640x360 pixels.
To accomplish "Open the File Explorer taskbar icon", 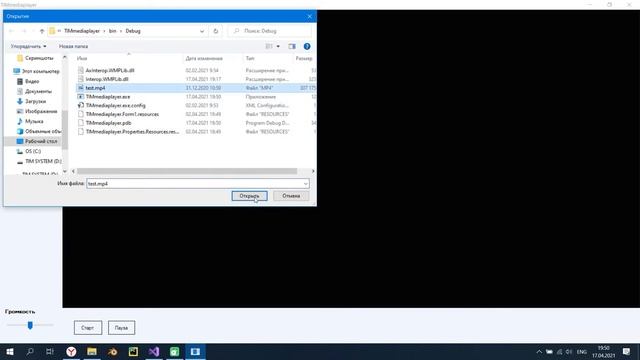I will pyautogui.click(x=92, y=351).
